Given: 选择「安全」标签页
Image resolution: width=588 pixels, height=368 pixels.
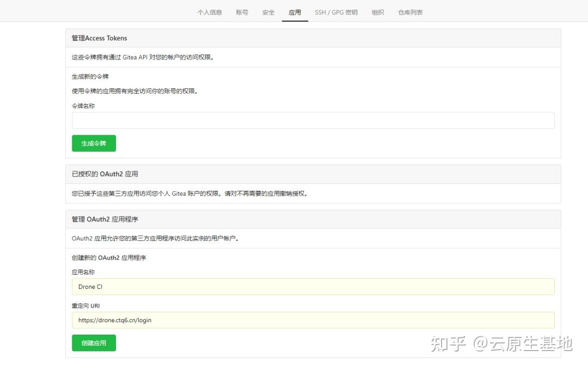Looking at the screenshot, I should tap(268, 11).
